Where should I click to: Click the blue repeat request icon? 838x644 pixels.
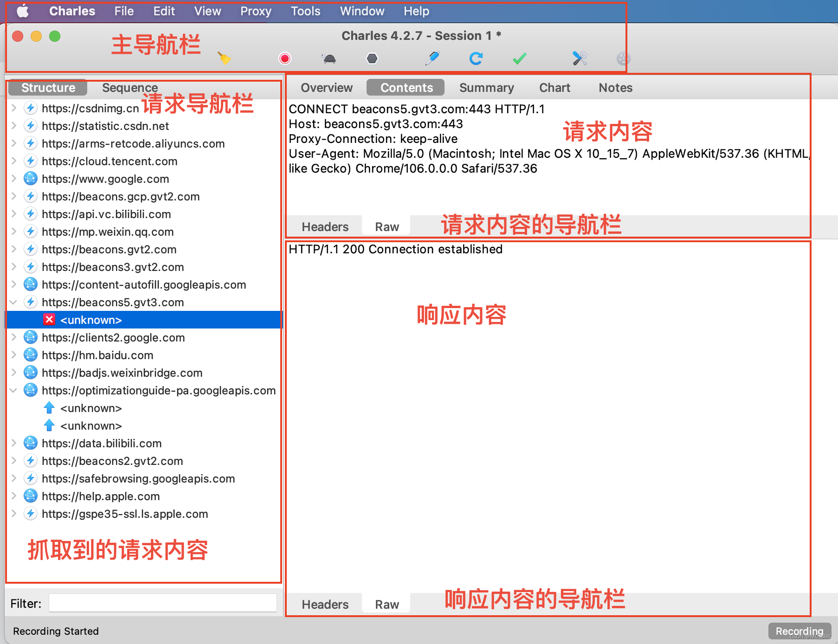pyautogui.click(x=476, y=58)
